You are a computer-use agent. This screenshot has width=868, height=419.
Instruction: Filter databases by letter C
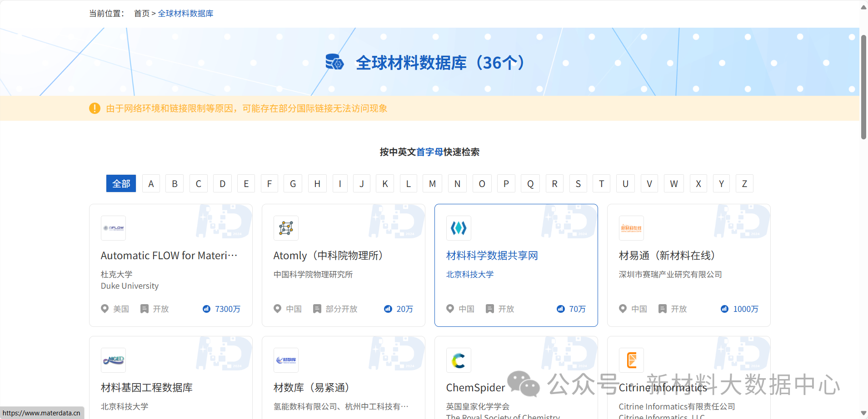[x=199, y=183]
